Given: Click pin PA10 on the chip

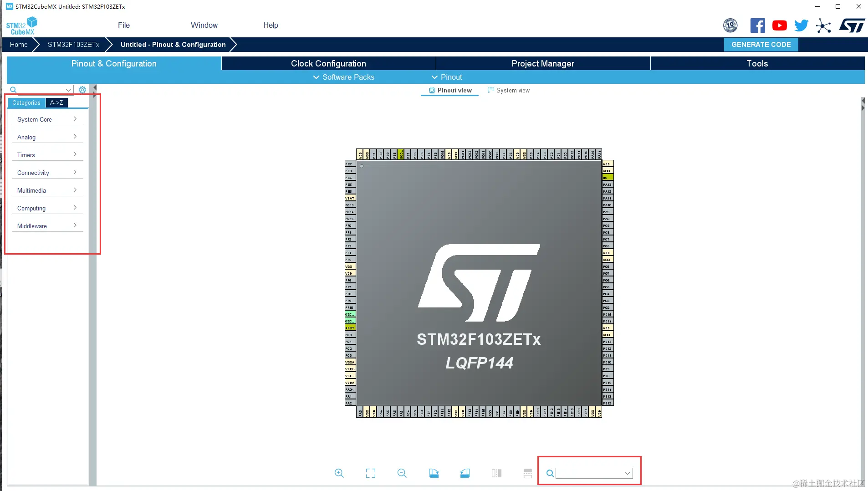Looking at the screenshot, I should pyautogui.click(x=608, y=205).
